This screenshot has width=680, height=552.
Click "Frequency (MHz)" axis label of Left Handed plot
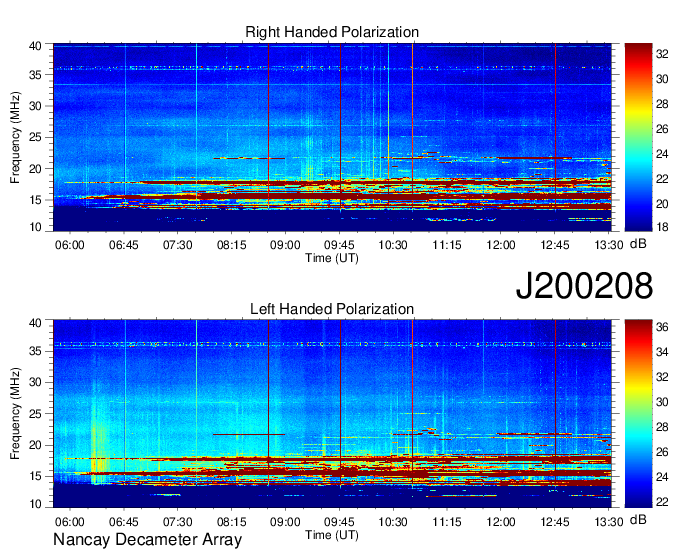click(15, 414)
